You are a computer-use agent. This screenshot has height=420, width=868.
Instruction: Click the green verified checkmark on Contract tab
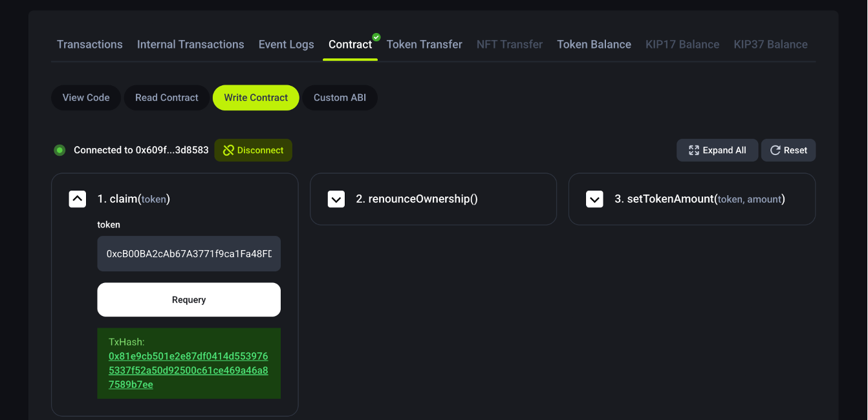pos(376,37)
